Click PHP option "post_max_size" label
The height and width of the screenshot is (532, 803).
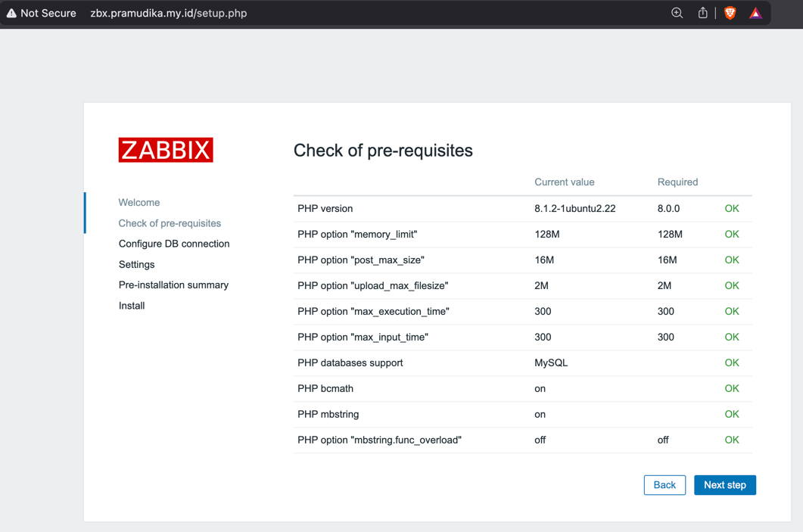point(361,260)
